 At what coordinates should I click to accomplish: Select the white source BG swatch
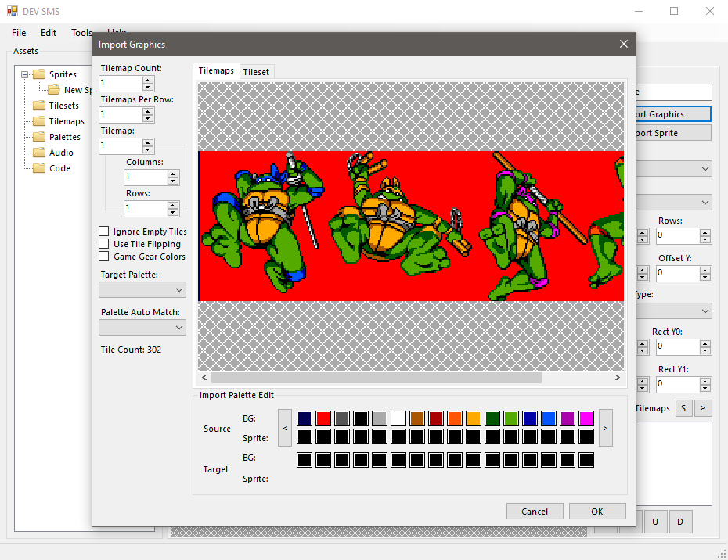pyautogui.click(x=398, y=418)
